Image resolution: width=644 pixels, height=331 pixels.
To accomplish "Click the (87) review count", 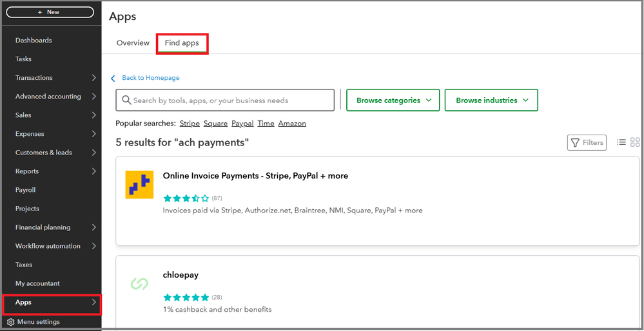I will click(x=217, y=198).
